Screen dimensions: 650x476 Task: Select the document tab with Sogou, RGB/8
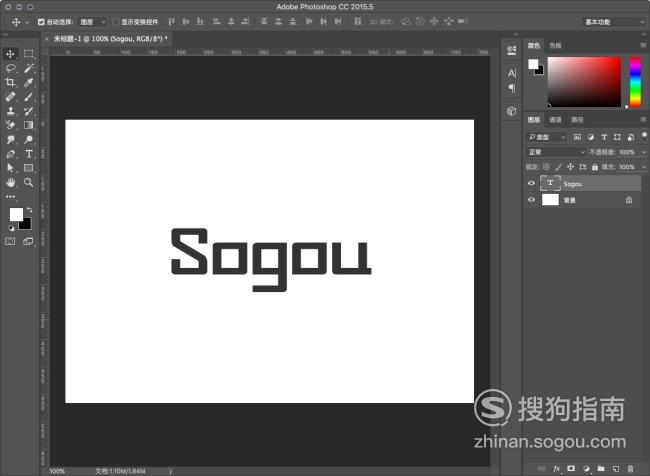pos(108,39)
